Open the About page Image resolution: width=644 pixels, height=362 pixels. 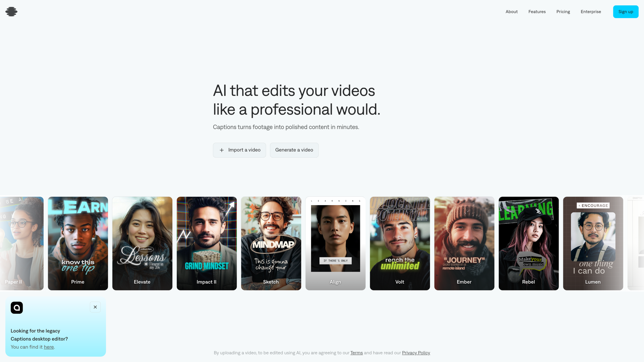512,12
